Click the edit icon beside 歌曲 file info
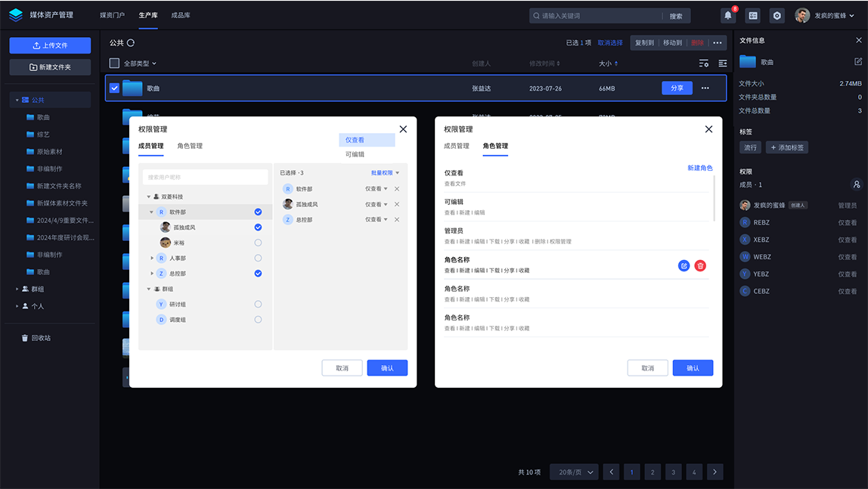The height and width of the screenshot is (489, 868). (857, 61)
